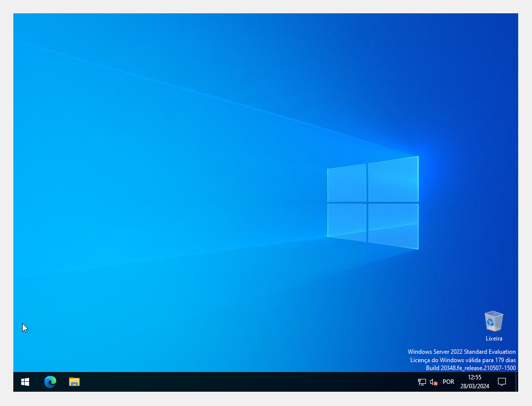Select the Lixeira recycle bin icon
The width and height of the screenshot is (532, 406).
[x=494, y=321]
